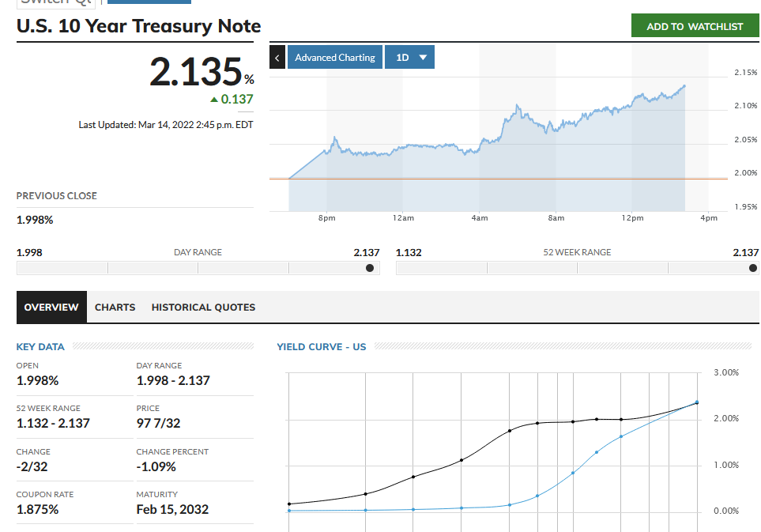Expand the 1D timeframe dropdown
This screenshot has width=761, height=532.
[x=409, y=57]
